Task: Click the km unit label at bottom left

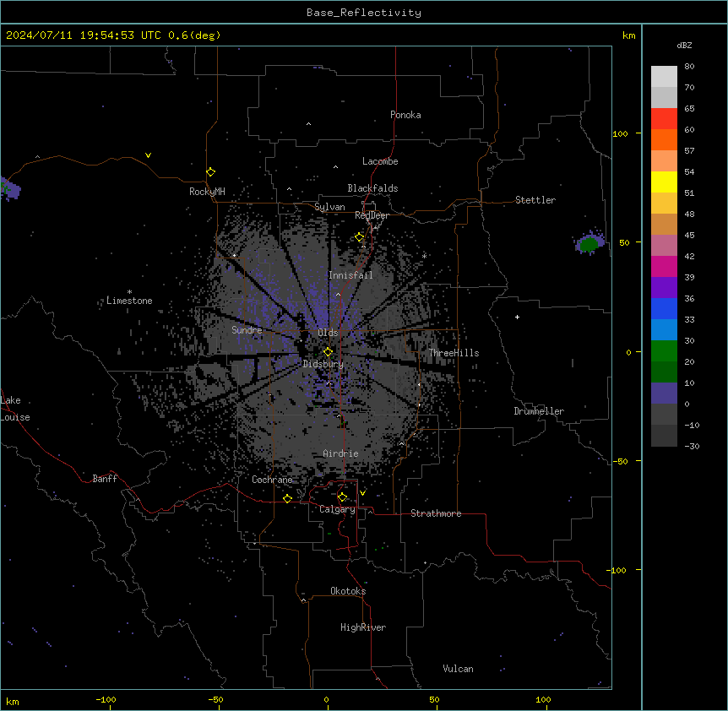Action: 13,702
